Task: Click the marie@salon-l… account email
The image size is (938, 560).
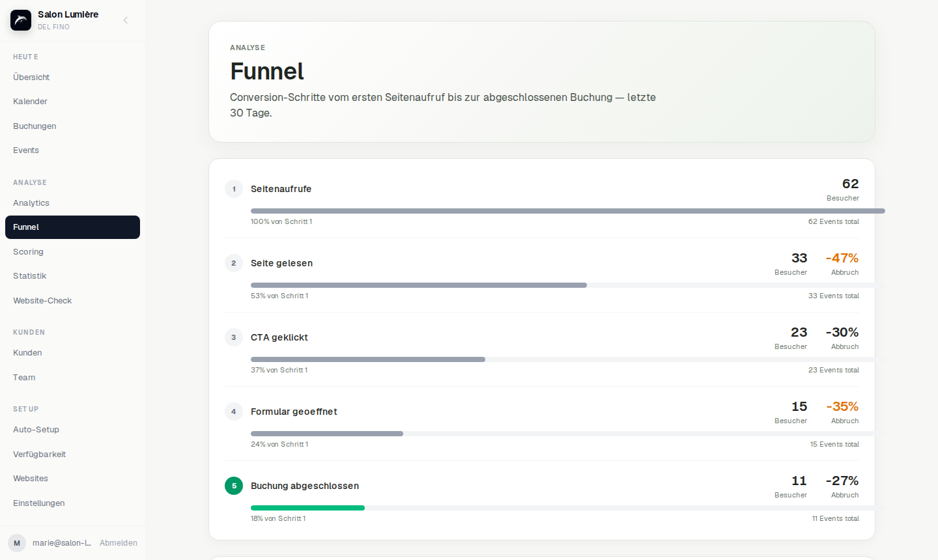Action: [x=62, y=543]
